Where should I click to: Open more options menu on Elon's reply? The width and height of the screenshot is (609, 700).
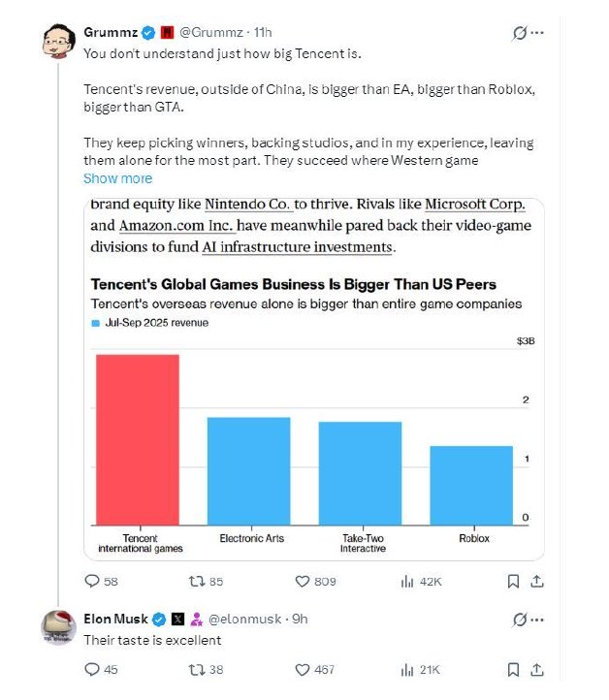pyautogui.click(x=537, y=619)
